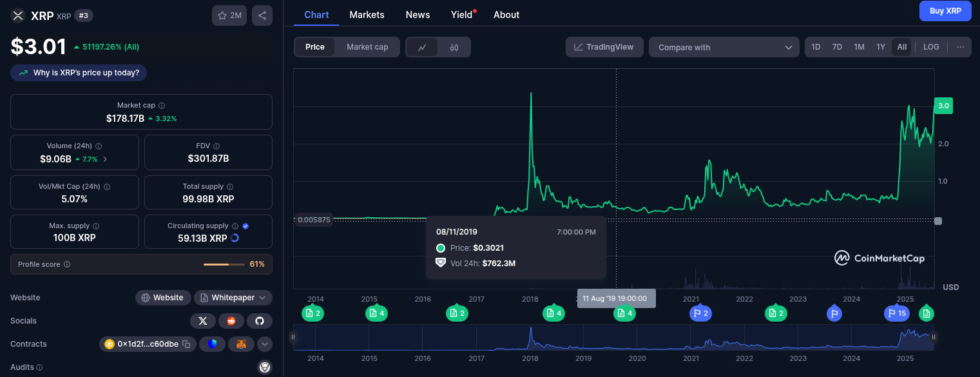Screen dimensions: 980x377
Task: Open XRP's X (Twitter) social link
Action: [x=203, y=321]
